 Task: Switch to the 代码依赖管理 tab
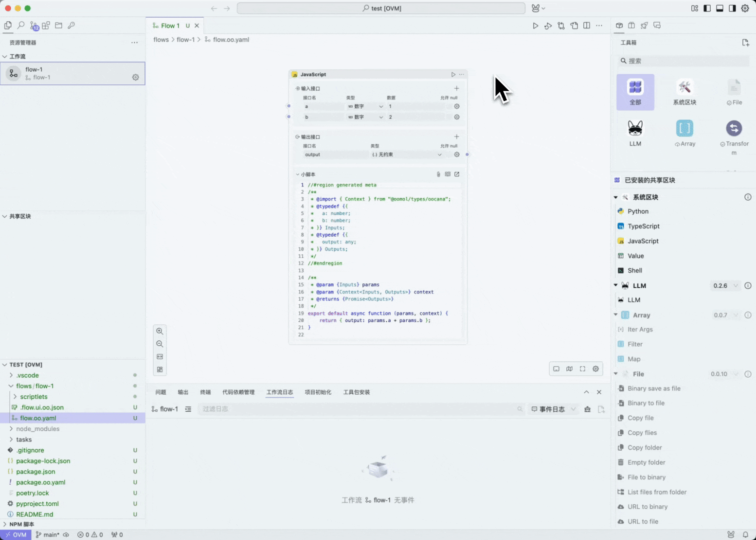238,392
